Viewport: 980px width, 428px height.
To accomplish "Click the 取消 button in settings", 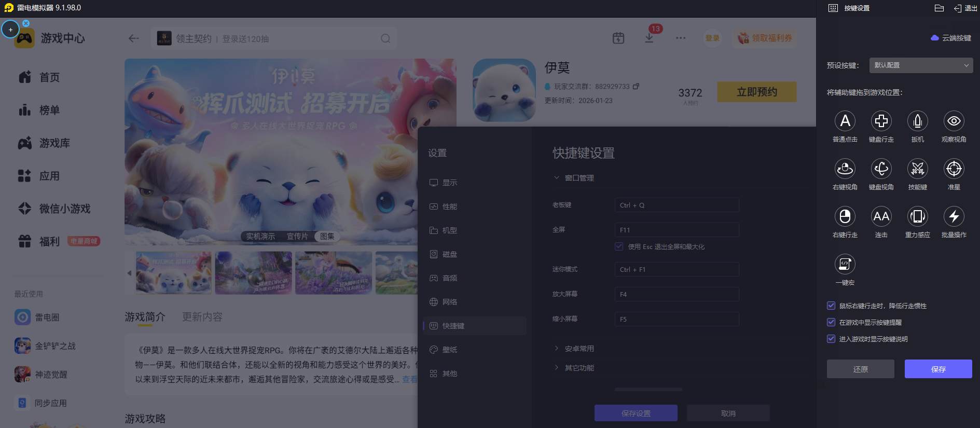I will (728, 413).
